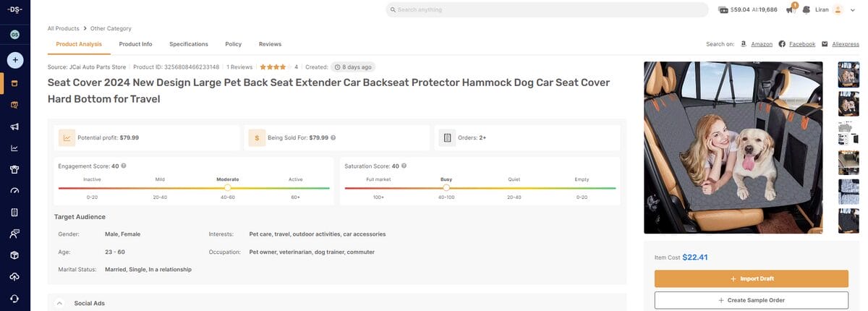Image resolution: width=868 pixels, height=311 pixels.
Task: Collapse the Social Ads section chevron
Action: [59, 303]
